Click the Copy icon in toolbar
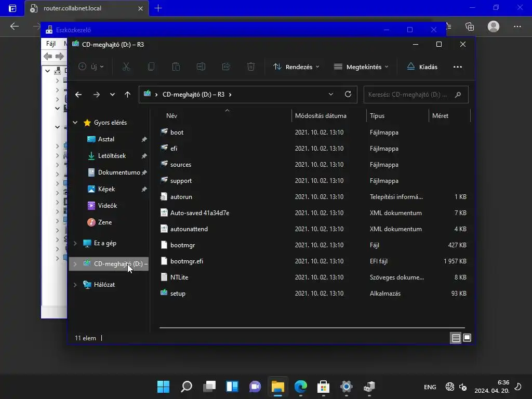This screenshot has width=532, height=399. 151,67
